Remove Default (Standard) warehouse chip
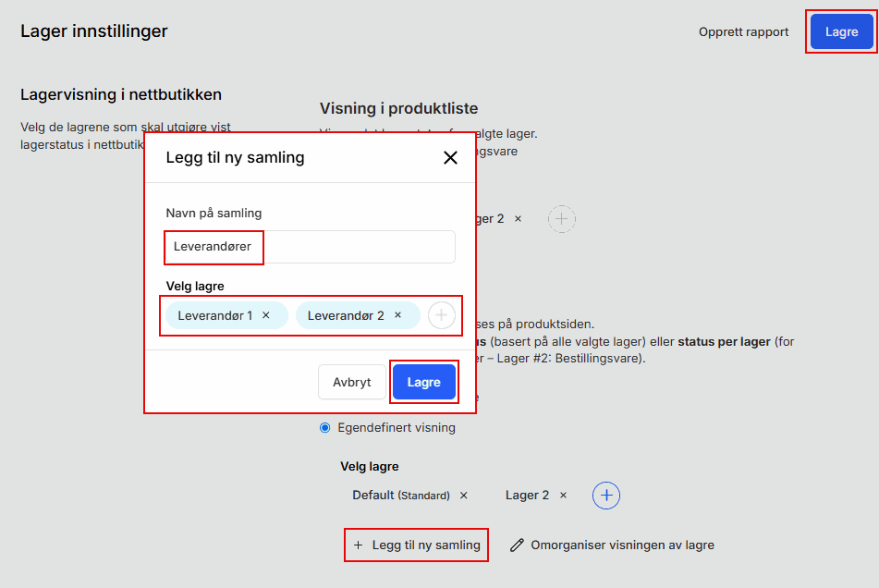The height and width of the screenshot is (588, 879). (464, 496)
